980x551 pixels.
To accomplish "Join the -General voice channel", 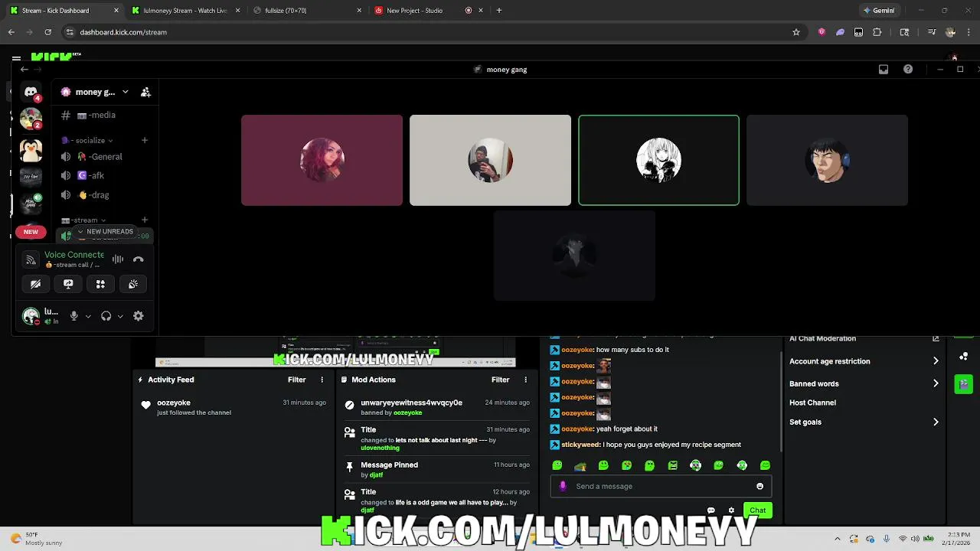I will pyautogui.click(x=103, y=157).
